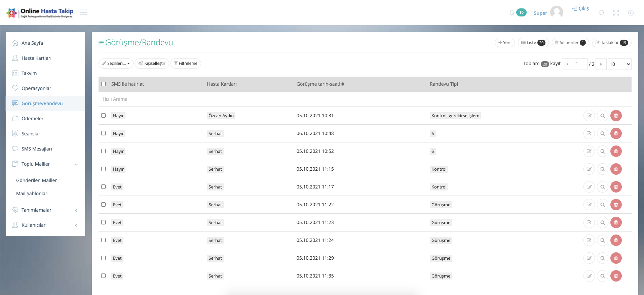Delete the 05.10.2021 11:35 appointment

pos(616,276)
